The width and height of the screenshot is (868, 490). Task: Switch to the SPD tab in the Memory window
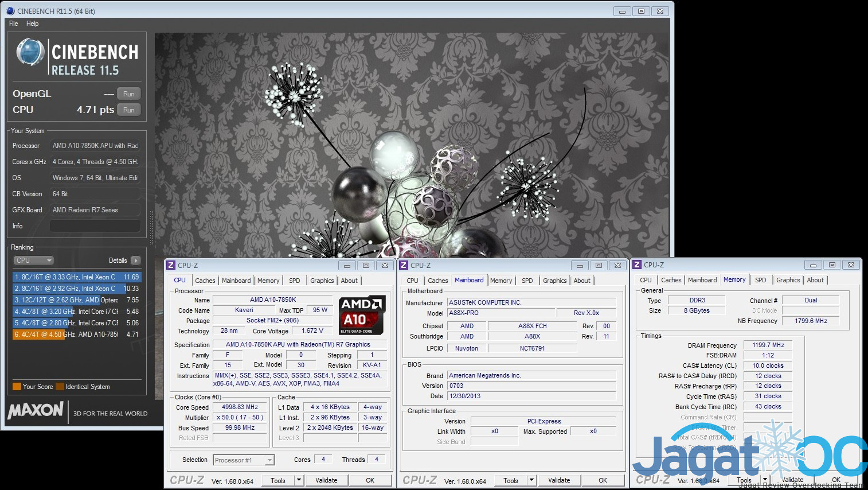click(x=760, y=280)
